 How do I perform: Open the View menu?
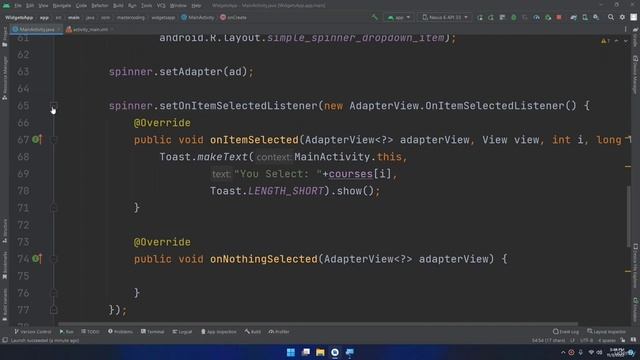43,6
